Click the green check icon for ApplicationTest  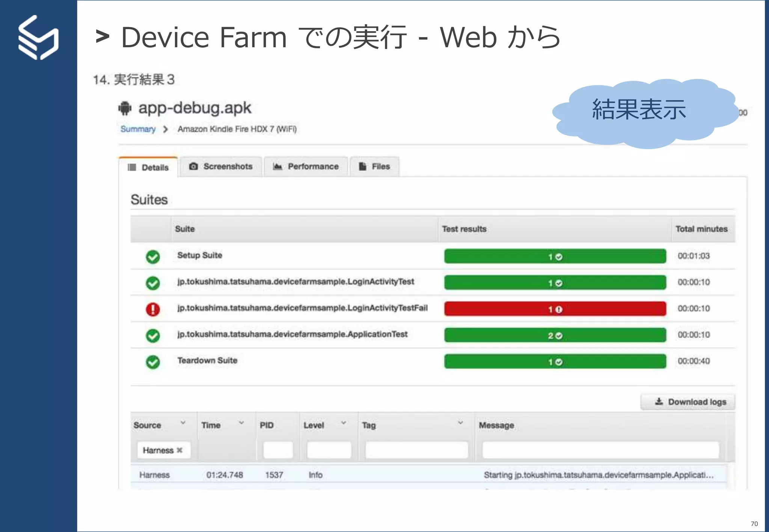153,336
